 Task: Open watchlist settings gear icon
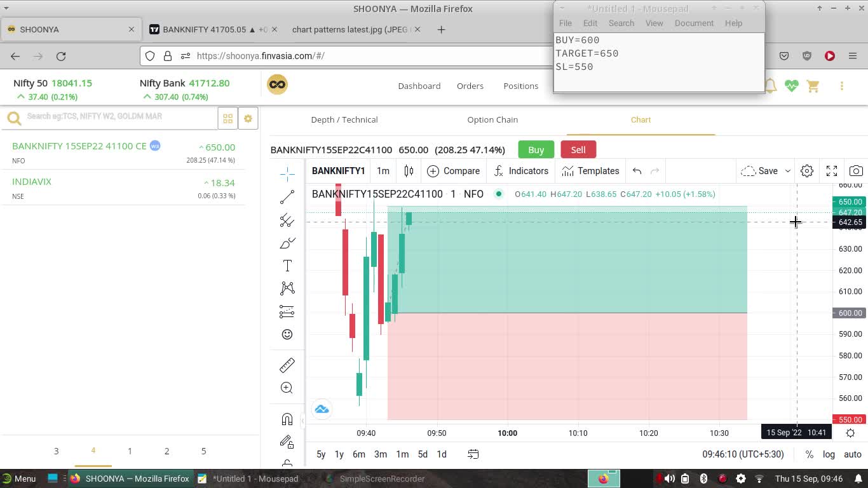248,119
